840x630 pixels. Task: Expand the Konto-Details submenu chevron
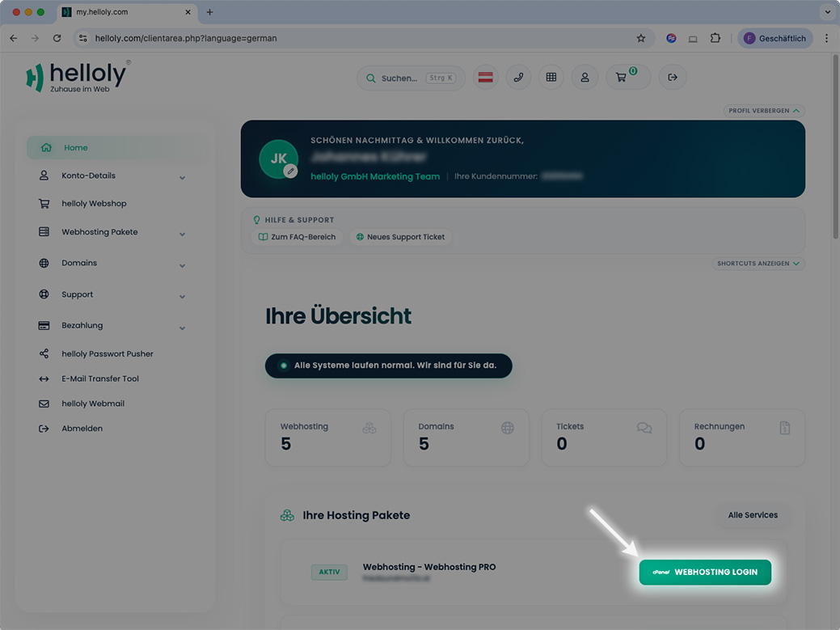point(182,177)
